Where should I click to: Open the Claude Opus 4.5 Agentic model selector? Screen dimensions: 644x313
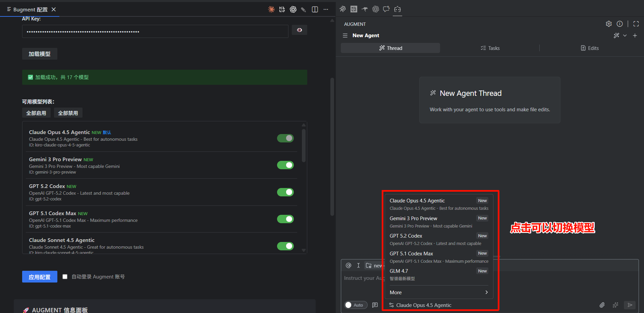[420, 305]
